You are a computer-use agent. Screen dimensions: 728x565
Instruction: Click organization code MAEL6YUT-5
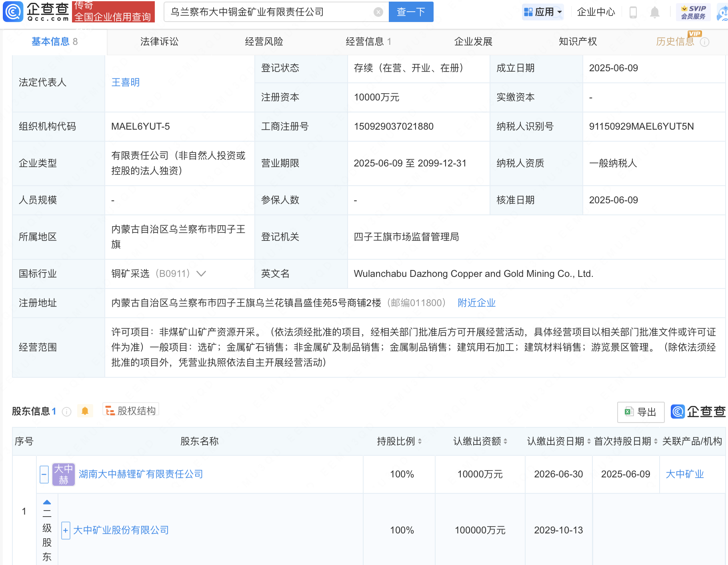click(140, 126)
